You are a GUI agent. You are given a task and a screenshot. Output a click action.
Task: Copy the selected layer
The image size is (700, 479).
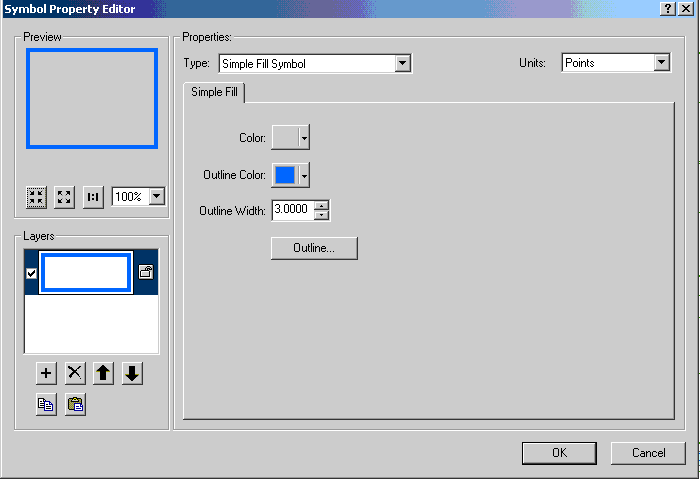46,404
